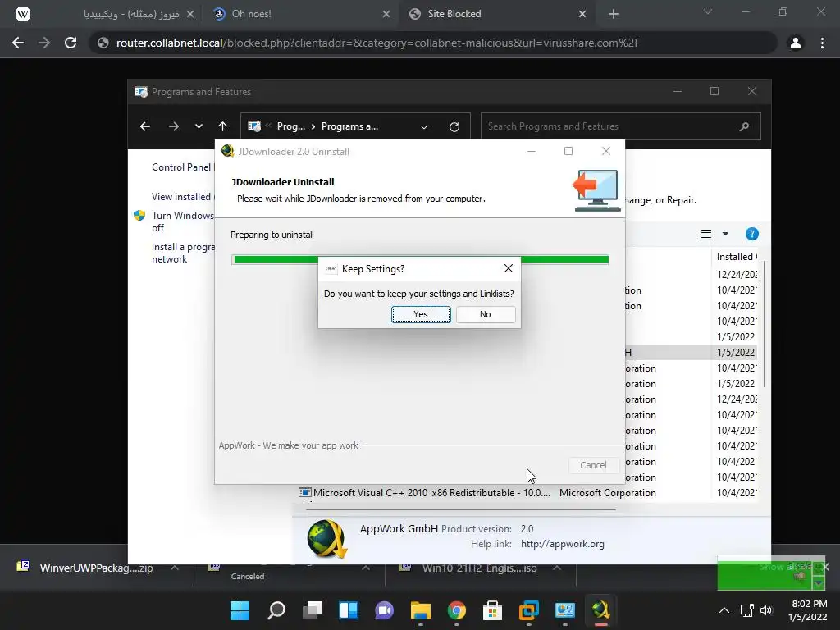
Task: Close the Oh noes! tab
Action: [x=386, y=14]
